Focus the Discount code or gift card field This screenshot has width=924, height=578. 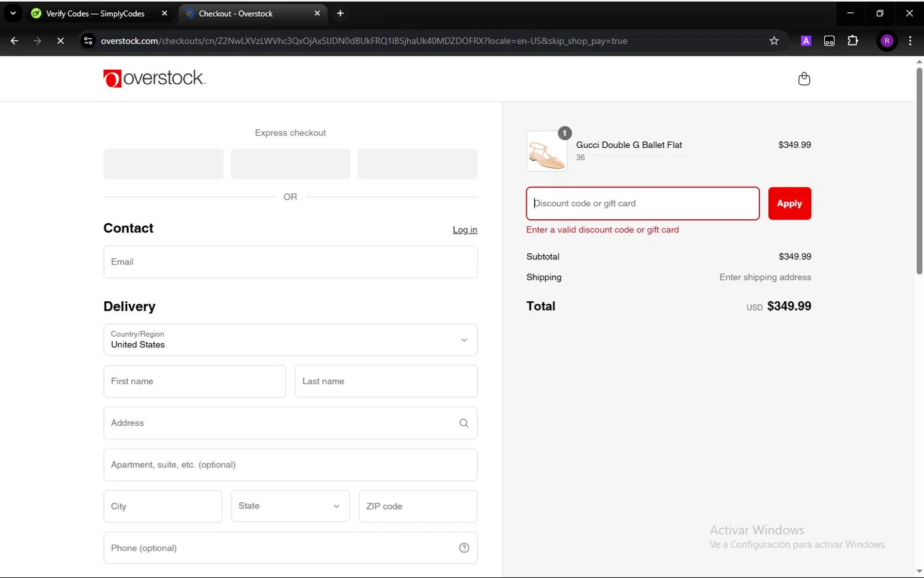coord(642,203)
